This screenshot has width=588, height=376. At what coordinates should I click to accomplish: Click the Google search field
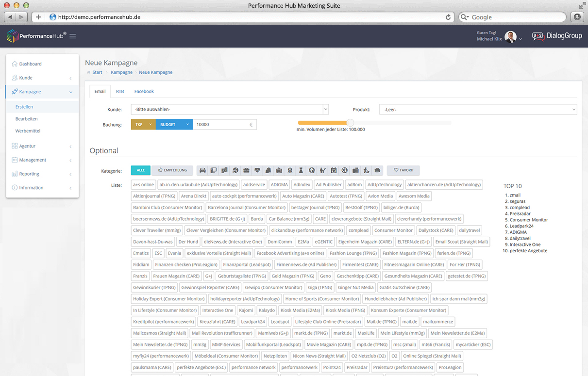tap(513, 17)
